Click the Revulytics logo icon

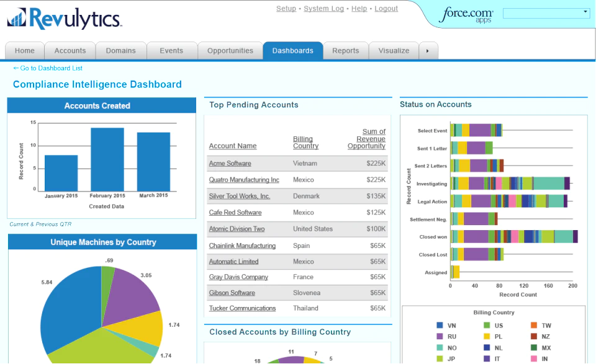[x=17, y=17]
